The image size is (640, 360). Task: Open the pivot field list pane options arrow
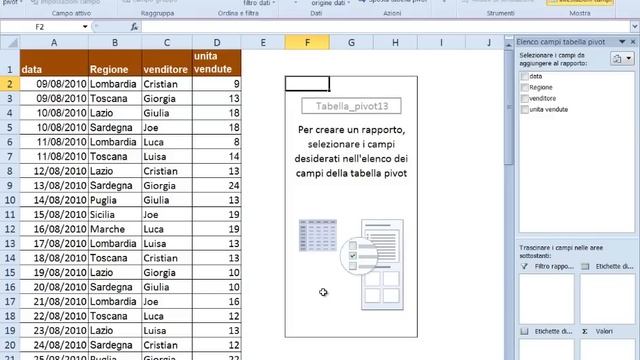tap(622, 42)
